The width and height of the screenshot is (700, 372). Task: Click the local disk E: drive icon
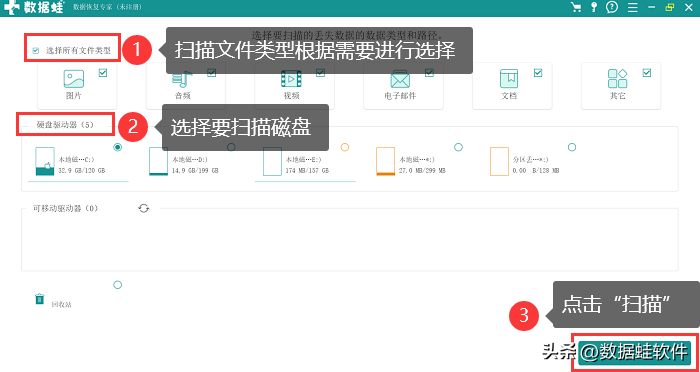click(272, 162)
